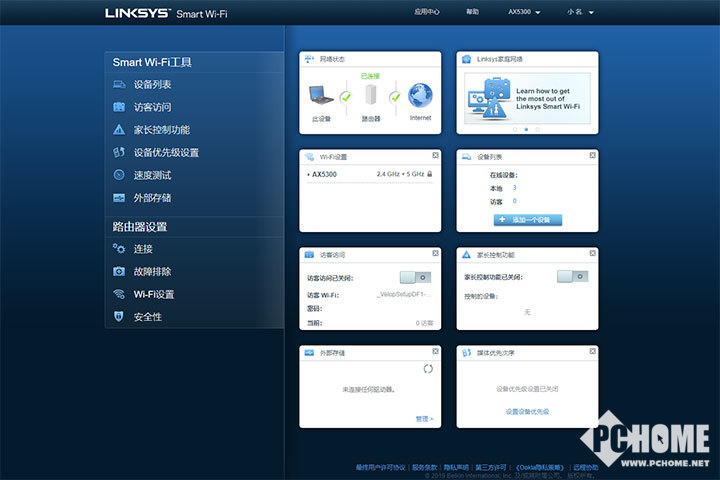Image resolution: width=720 pixels, height=480 pixels.
Task: Open 应用中心 in the top menu
Action: (x=427, y=11)
